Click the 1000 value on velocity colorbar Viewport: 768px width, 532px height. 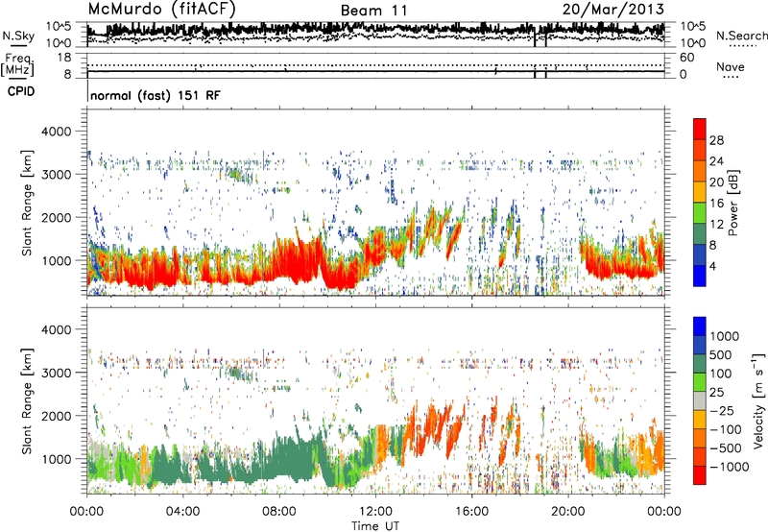point(725,336)
